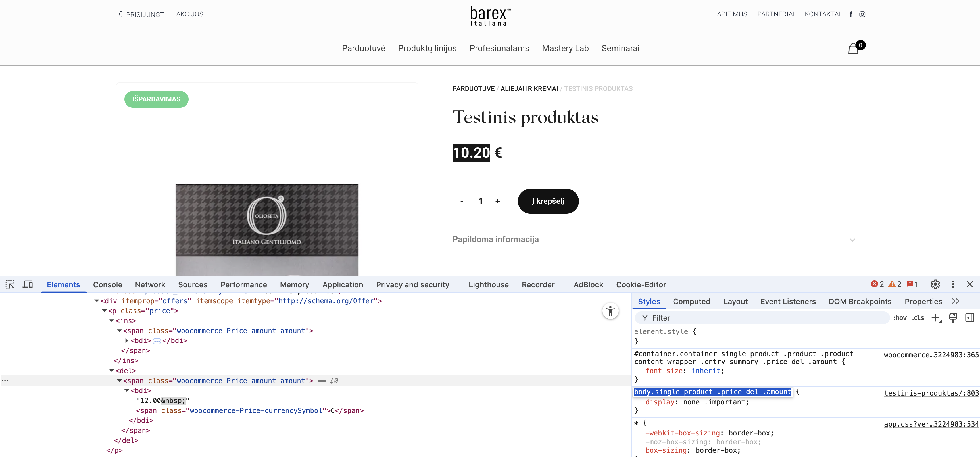Visit the Facebook page icon

(x=851, y=14)
